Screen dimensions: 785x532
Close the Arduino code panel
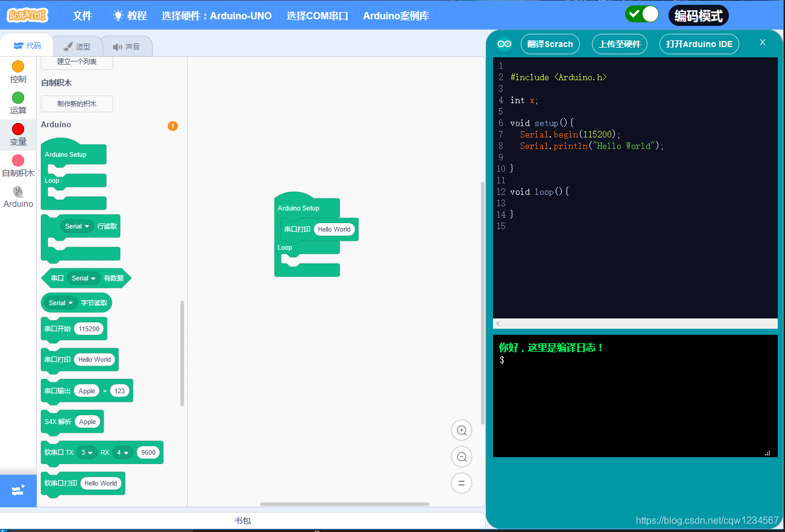point(763,42)
